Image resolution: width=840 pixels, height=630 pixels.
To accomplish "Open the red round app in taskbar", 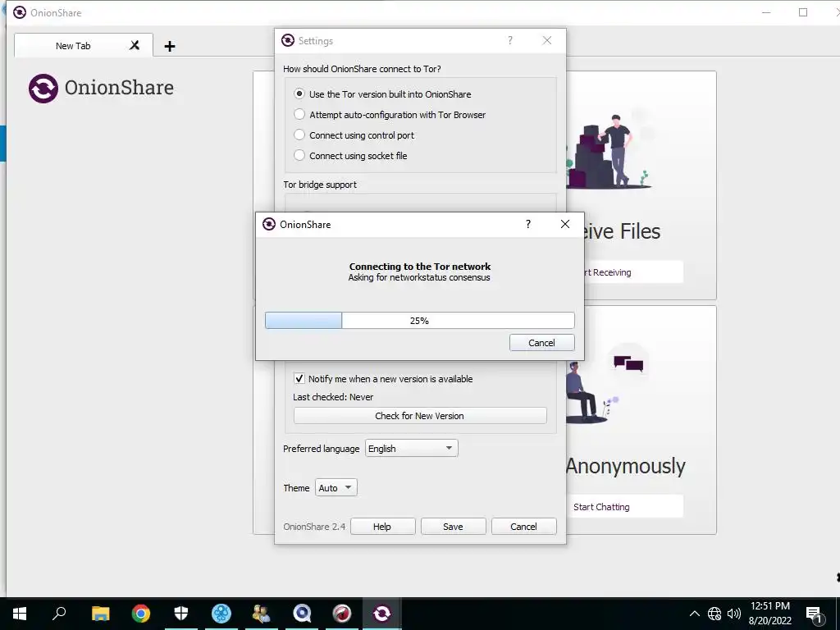I will coord(342,614).
